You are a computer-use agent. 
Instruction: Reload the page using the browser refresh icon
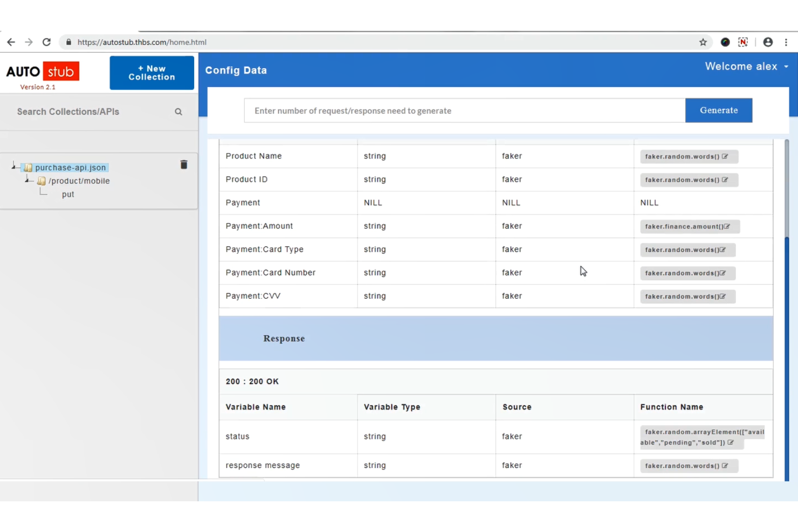pyautogui.click(x=46, y=42)
